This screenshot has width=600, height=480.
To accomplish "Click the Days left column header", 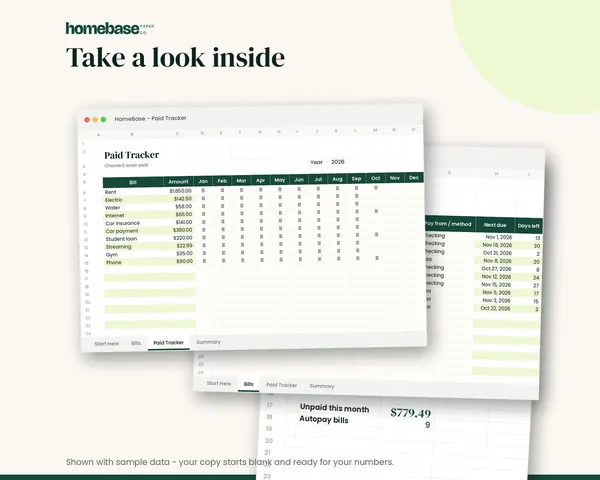I will [528, 226].
